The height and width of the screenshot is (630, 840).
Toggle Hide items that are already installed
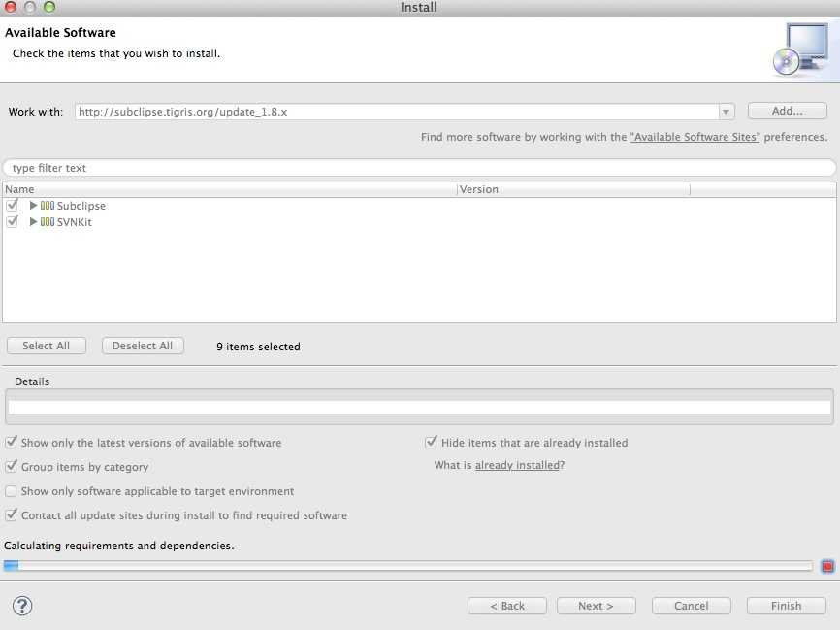431,443
